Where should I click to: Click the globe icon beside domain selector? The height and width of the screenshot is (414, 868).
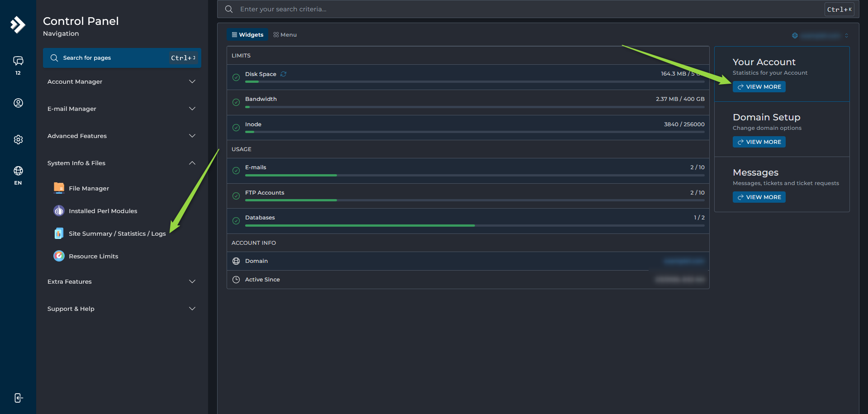click(795, 35)
